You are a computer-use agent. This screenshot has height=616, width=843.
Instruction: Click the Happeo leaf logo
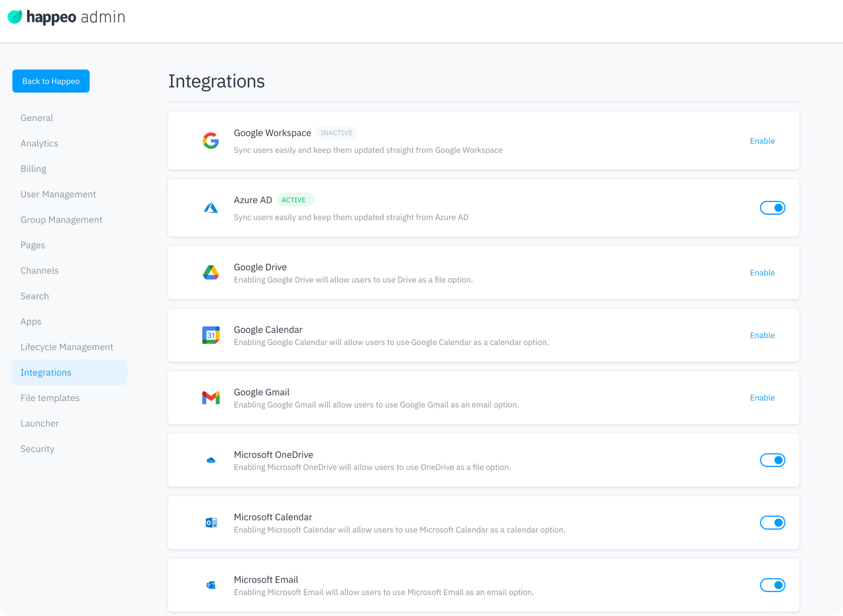15,16
